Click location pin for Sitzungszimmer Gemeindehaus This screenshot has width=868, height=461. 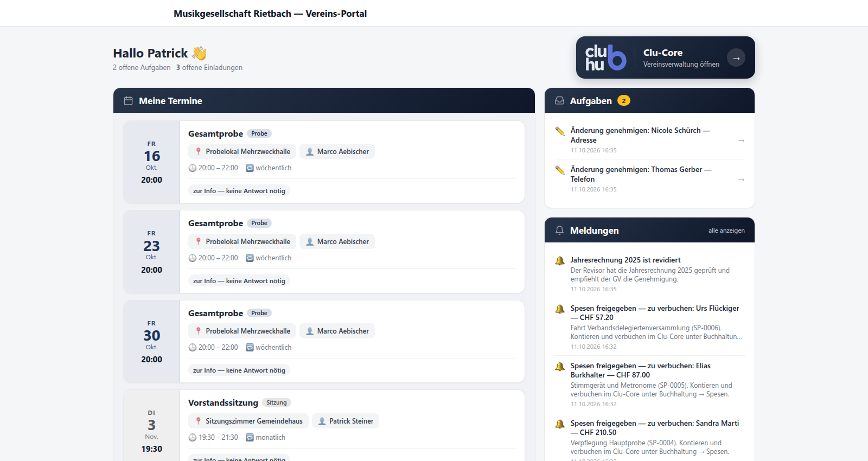[x=199, y=421]
